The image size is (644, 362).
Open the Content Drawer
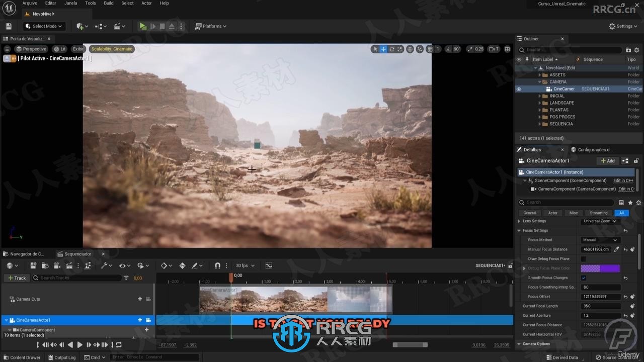point(22,357)
